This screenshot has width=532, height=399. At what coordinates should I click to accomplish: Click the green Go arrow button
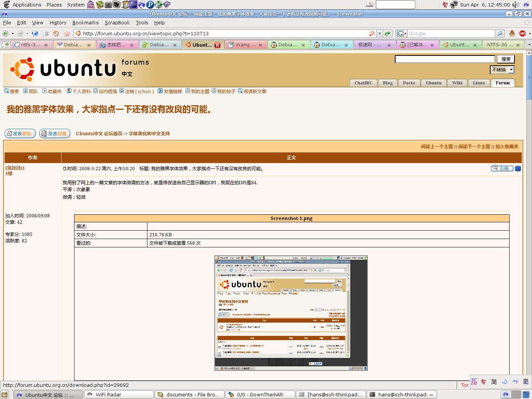pyautogui.click(x=388, y=33)
